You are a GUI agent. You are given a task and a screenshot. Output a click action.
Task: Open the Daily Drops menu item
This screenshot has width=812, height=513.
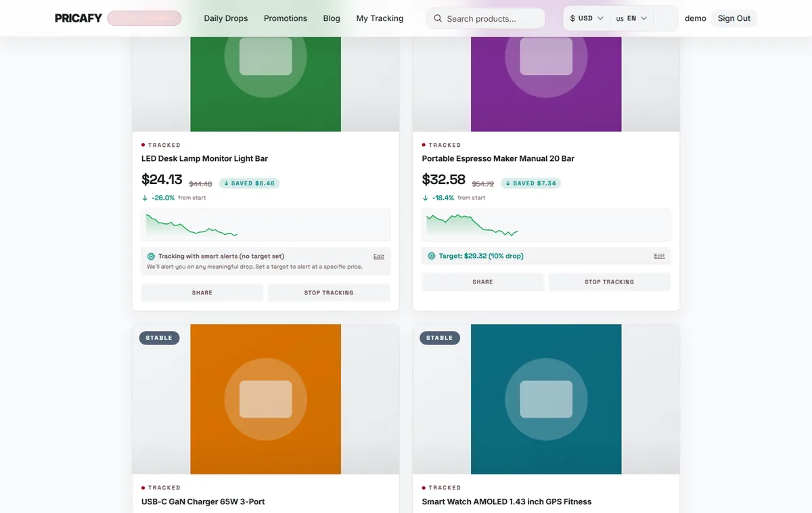coord(226,18)
